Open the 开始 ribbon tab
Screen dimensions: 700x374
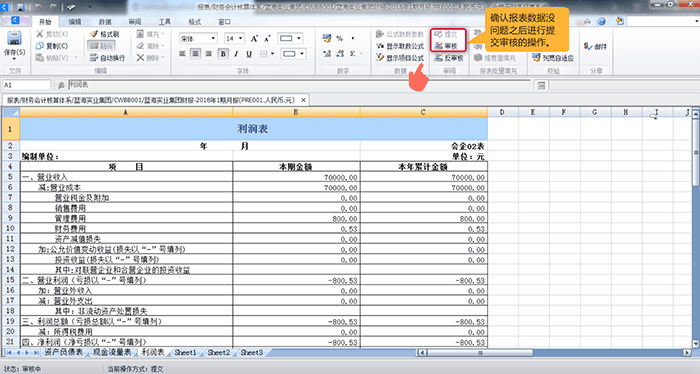(x=45, y=21)
